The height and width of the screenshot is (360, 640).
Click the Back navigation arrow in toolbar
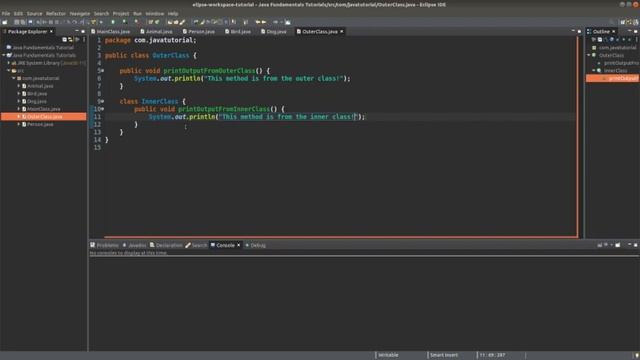pyautogui.click(x=258, y=22)
